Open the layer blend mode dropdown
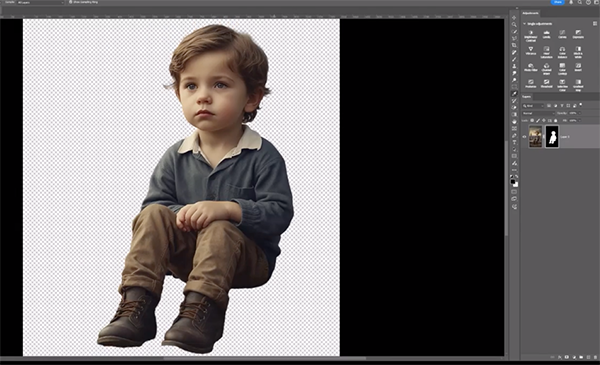Viewport: 600px width, 365px height. (x=538, y=113)
